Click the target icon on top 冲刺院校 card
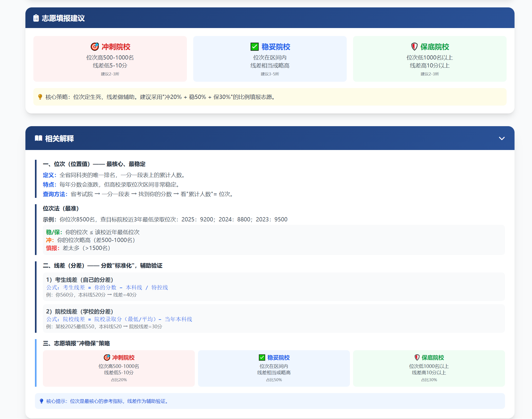Viewport: 532px width, 419px height. coord(95,47)
